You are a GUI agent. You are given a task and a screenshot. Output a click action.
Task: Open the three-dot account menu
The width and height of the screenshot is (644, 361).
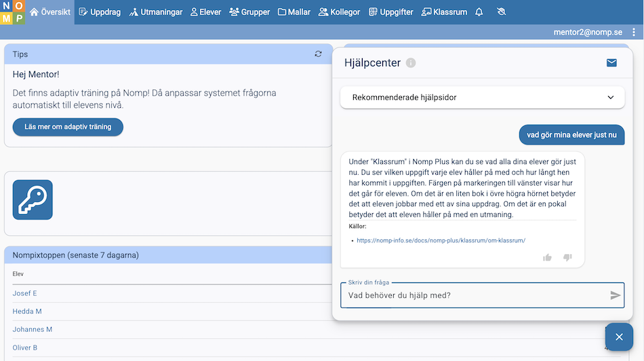[634, 32]
